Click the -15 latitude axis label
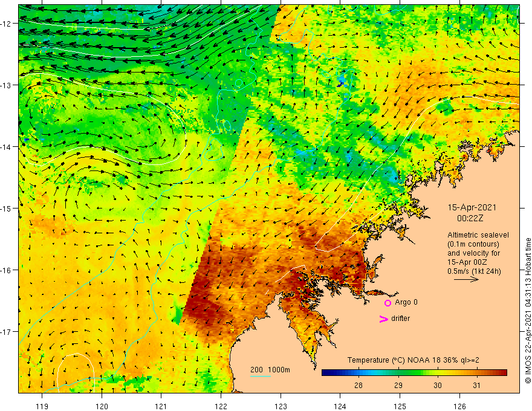The width and height of the screenshot is (532, 411). pos(7,209)
